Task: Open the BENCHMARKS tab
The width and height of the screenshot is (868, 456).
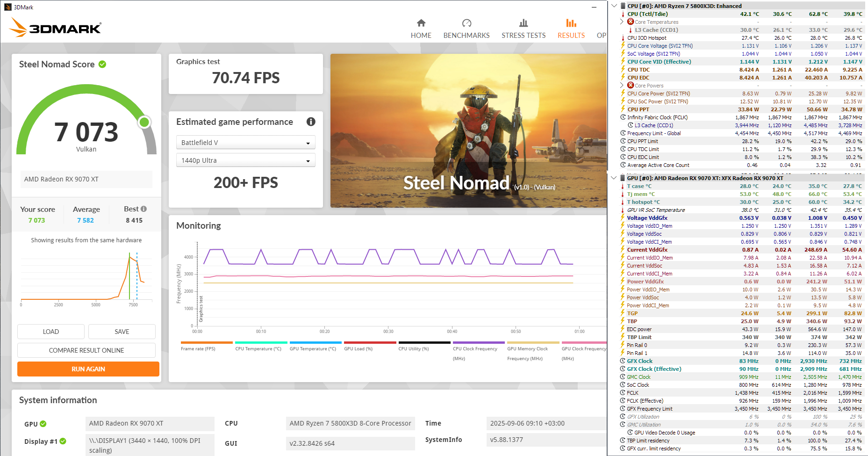Action: [466, 29]
